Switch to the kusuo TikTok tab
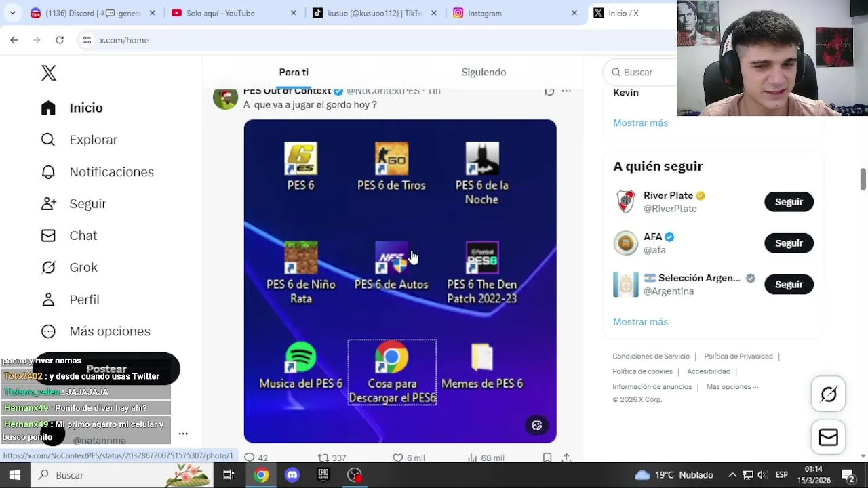 374,13
